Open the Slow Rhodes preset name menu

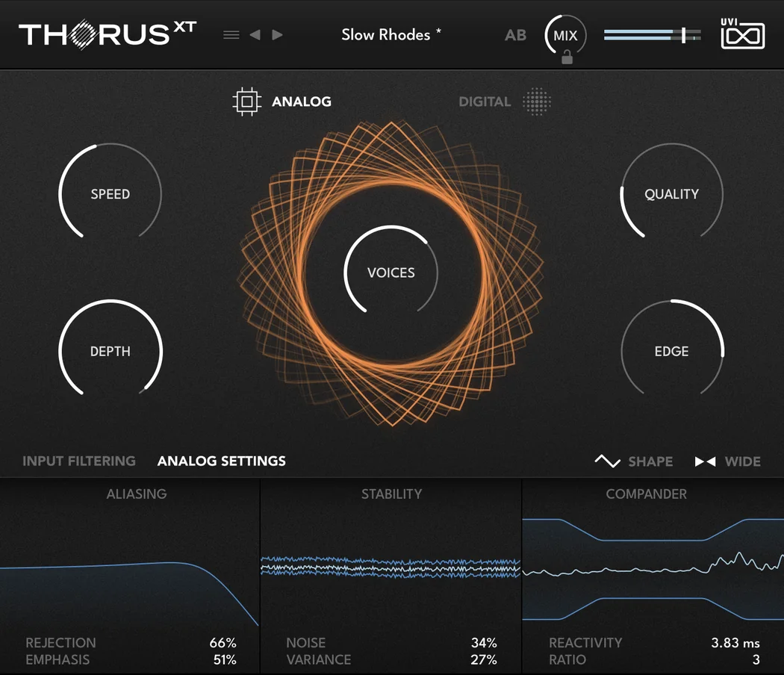point(391,34)
